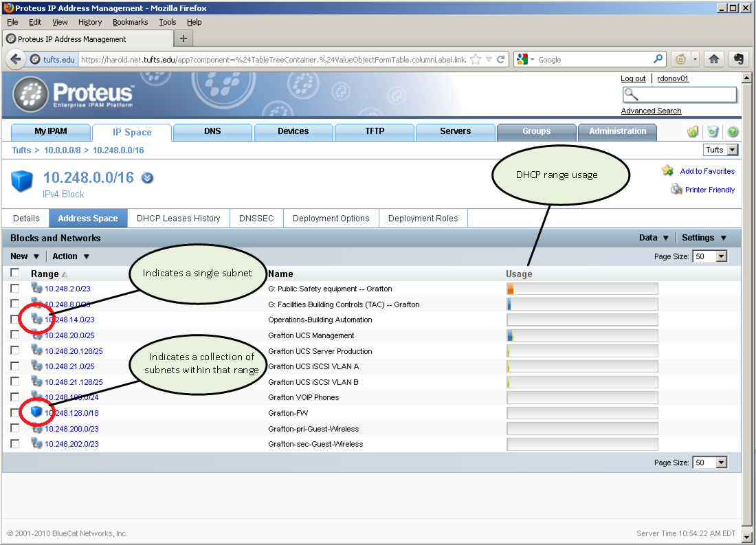Viewport: 756px width, 545px height.
Task: Click the search magnifier in Google box
Action: 658,59
